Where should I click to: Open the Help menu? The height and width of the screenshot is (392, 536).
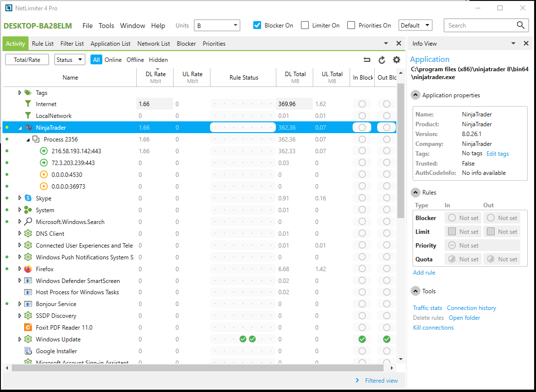(158, 26)
